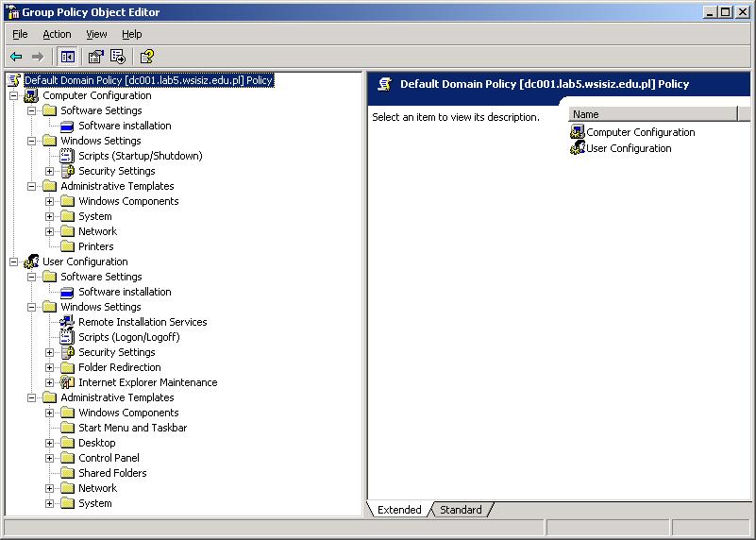Click the Back arrow toolbar icon
The image size is (756, 540).
pos(16,57)
